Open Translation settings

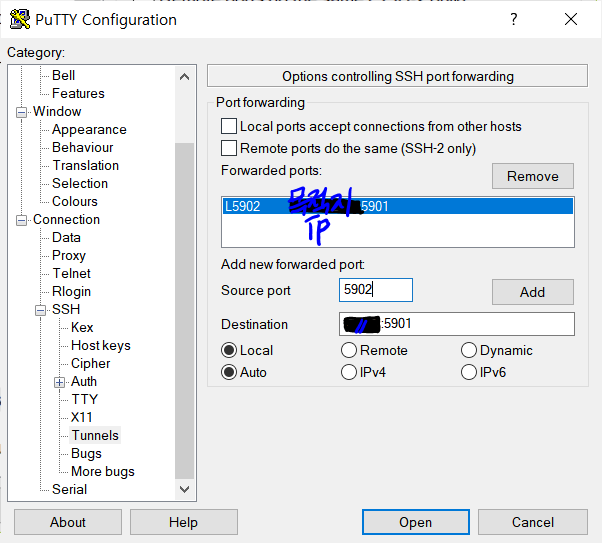click(x=86, y=166)
